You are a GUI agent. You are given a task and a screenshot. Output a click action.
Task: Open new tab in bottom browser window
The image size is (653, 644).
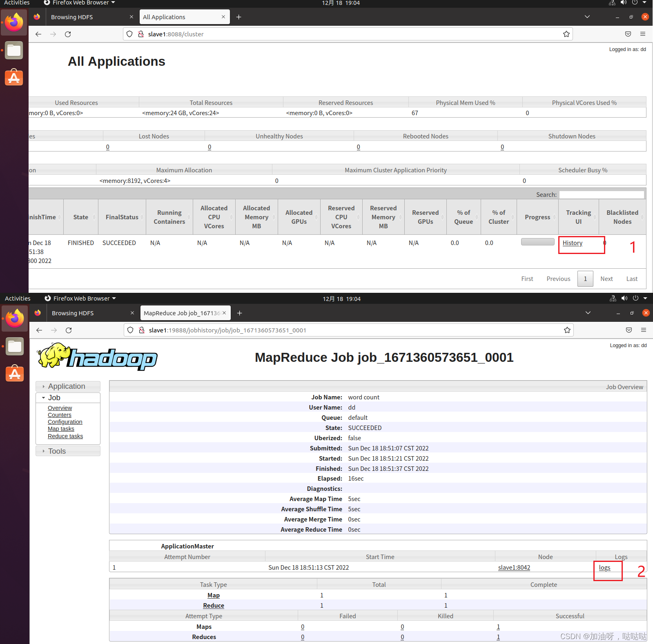point(240,313)
